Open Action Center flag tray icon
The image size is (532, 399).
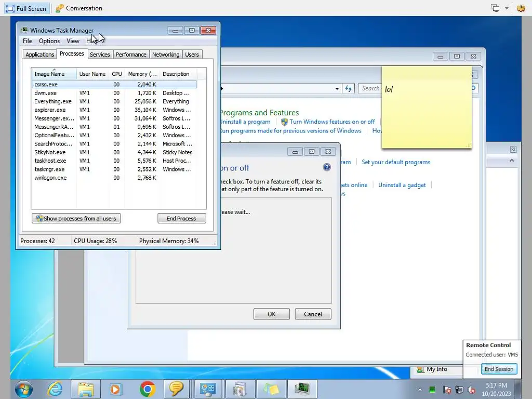(x=447, y=390)
